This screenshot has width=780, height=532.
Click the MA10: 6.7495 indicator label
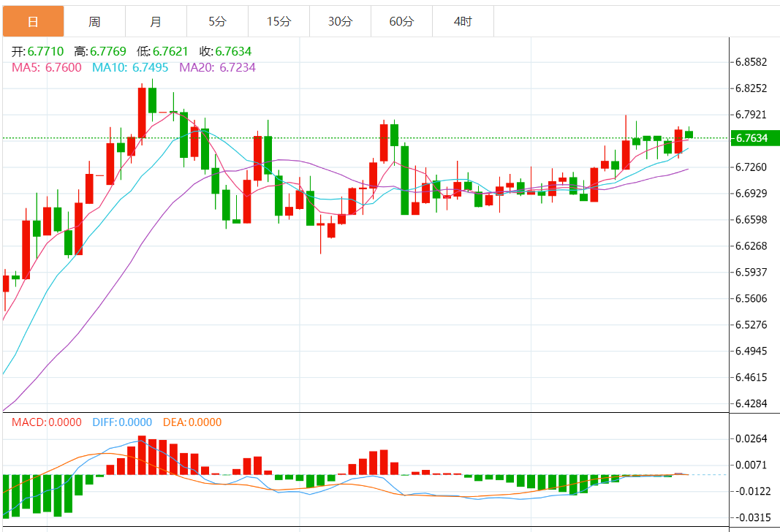[x=130, y=68]
